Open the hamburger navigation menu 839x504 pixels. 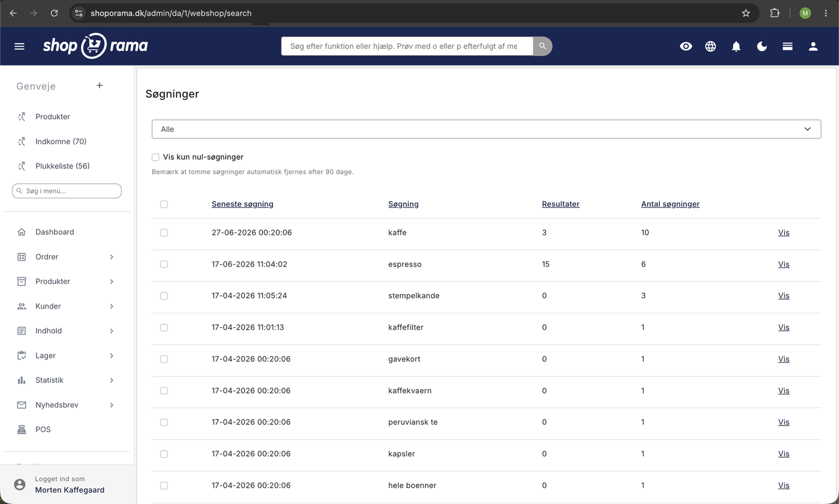pos(19,46)
